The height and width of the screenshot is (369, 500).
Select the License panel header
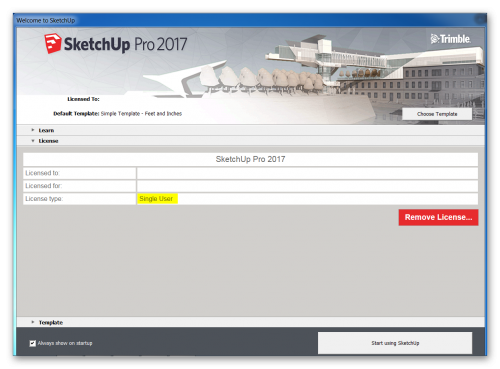pyautogui.click(x=251, y=141)
